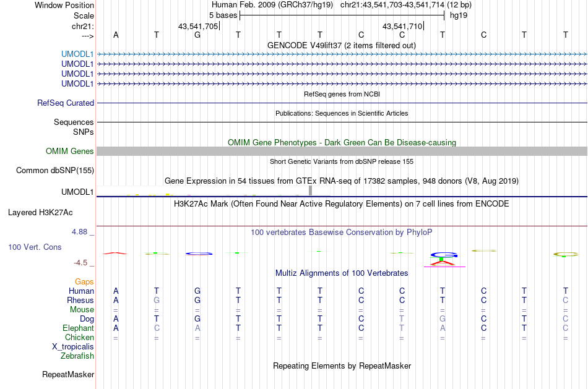Click the RepeatMasker track label
Viewport: 588px width, 389px height.
[68, 374]
